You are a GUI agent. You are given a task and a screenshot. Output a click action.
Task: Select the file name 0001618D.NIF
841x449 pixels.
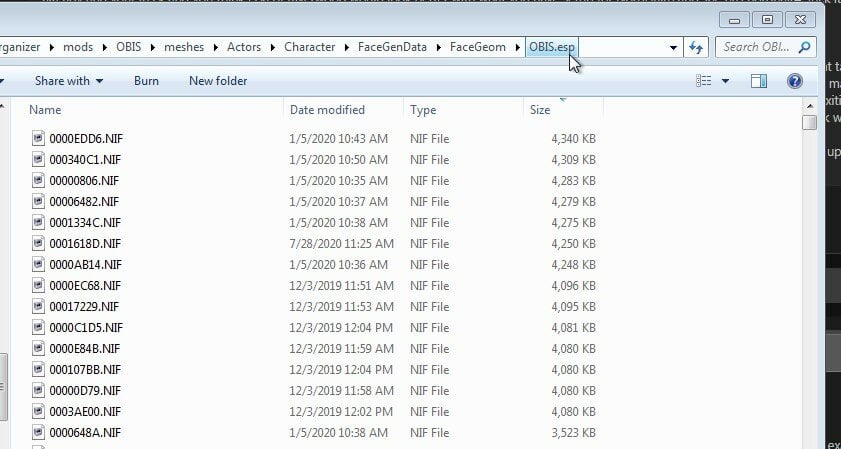[85, 244]
